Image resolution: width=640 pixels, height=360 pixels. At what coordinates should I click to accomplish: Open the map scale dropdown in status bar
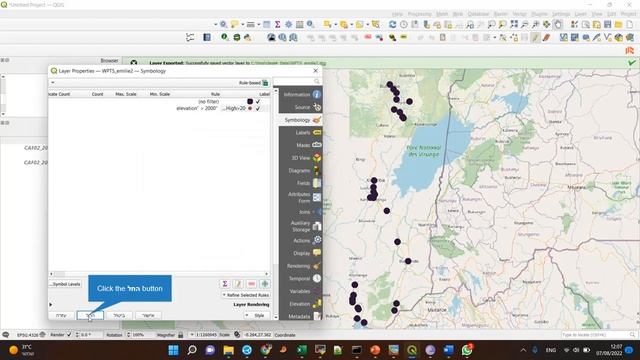[x=192, y=335]
